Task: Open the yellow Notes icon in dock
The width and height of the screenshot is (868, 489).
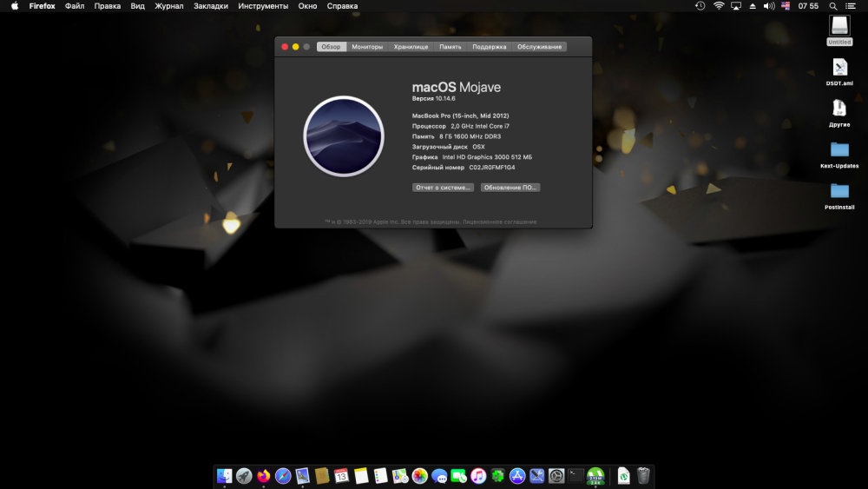Action: click(361, 476)
